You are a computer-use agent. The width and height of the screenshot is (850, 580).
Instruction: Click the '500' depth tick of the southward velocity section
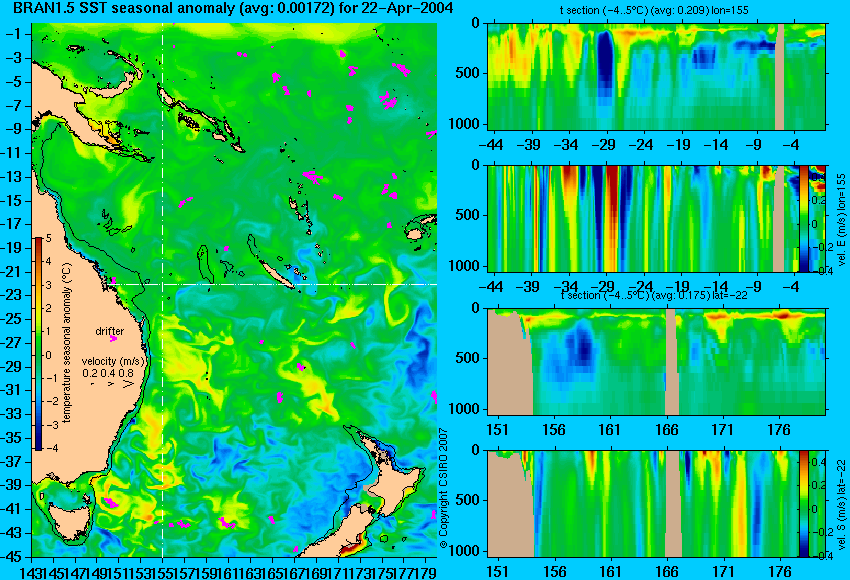pos(468,500)
